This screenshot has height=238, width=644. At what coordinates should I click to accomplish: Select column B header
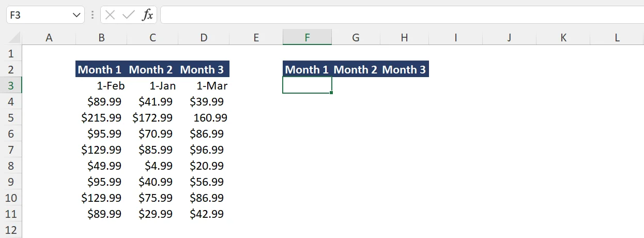pyautogui.click(x=101, y=37)
